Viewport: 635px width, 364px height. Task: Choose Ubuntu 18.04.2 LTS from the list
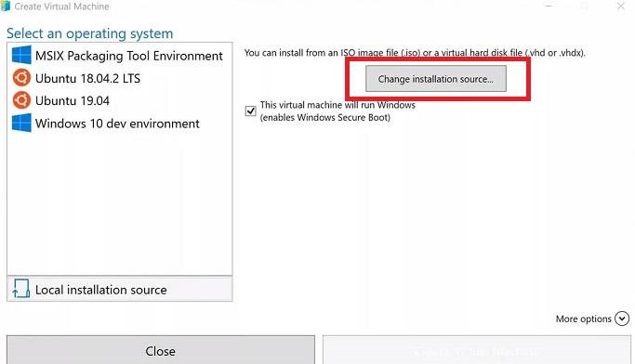click(x=88, y=78)
